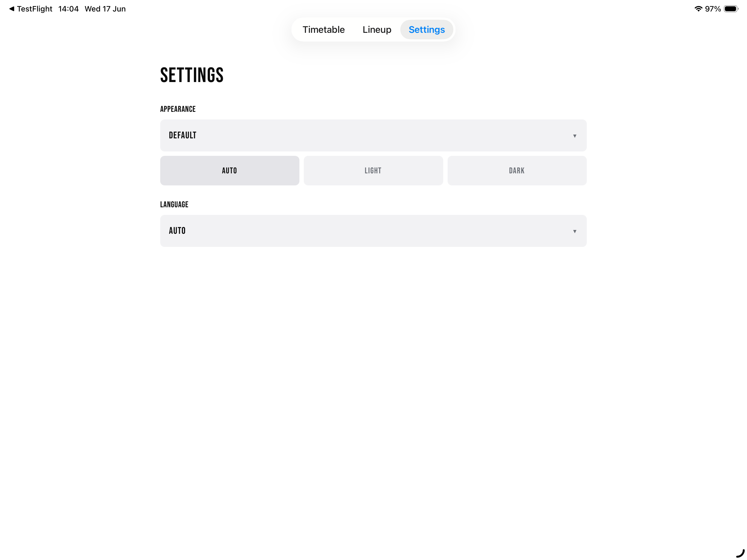The width and height of the screenshot is (747, 560).
Task: Tap the Wi-Fi status icon
Action: pyautogui.click(x=698, y=9)
